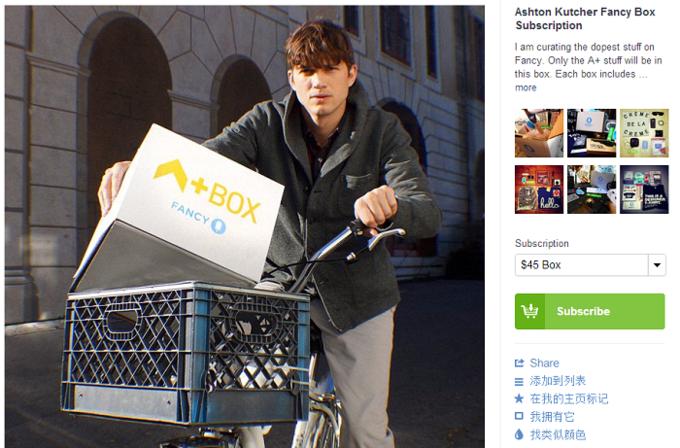The height and width of the screenshot is (448, 680).
Task: Click the 我拥有它 option
Action: 552,417
